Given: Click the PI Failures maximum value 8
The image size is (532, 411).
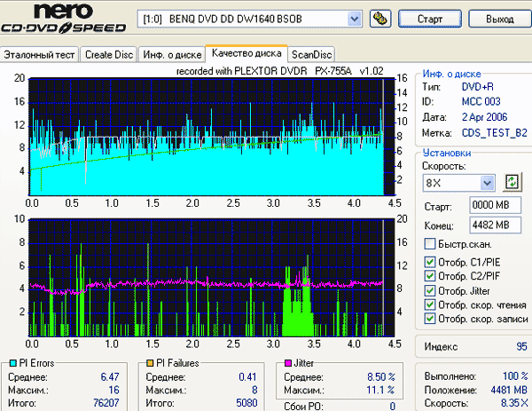Looking at the screenshot, I should click(254, 390).
